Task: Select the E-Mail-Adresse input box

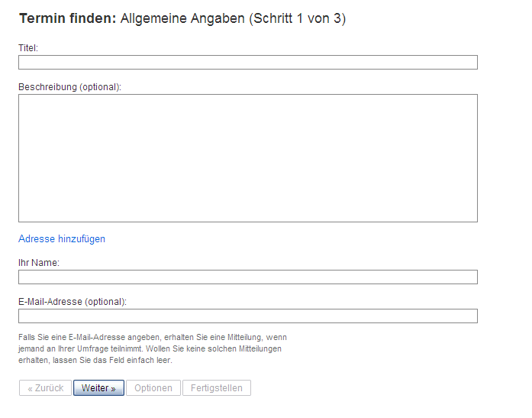Action: click(x=248, y=316)
